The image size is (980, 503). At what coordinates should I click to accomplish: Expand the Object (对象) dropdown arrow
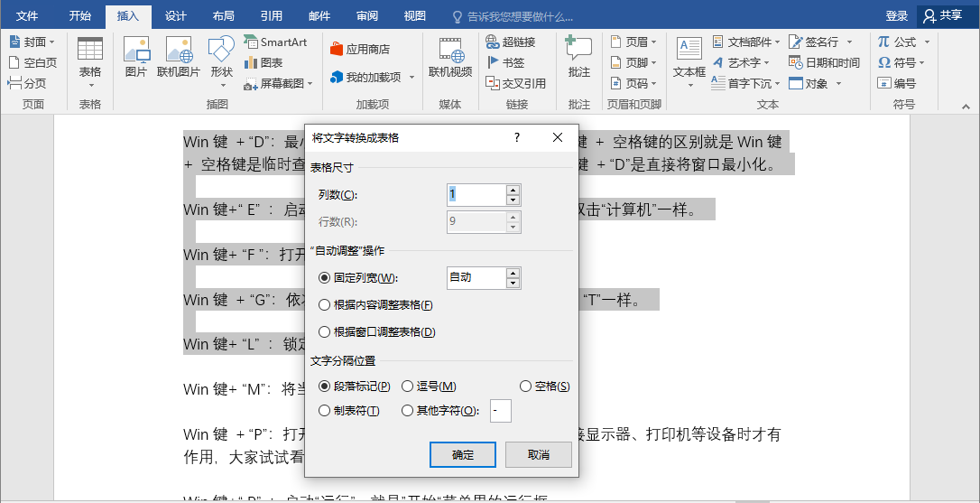pos(838,84)
